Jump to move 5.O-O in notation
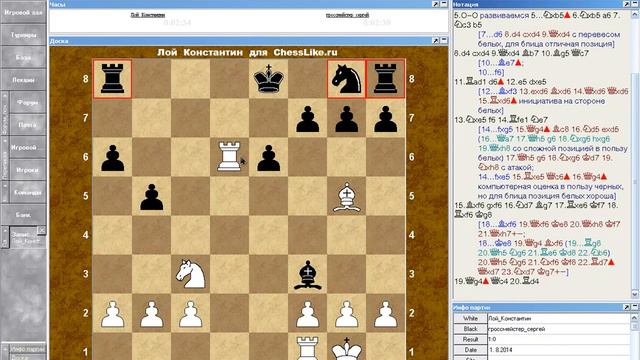 click(466, 15)
